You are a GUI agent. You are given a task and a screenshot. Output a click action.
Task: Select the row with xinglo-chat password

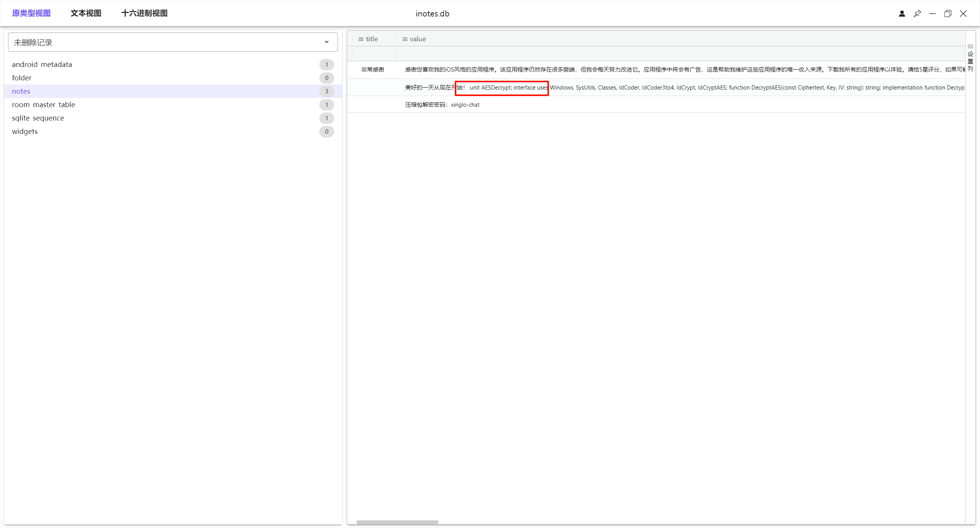point(442,104)
